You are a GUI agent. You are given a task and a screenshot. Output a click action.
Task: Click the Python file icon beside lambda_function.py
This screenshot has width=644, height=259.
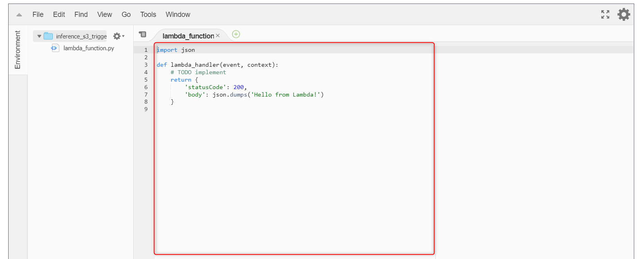(x=54, y=48)
